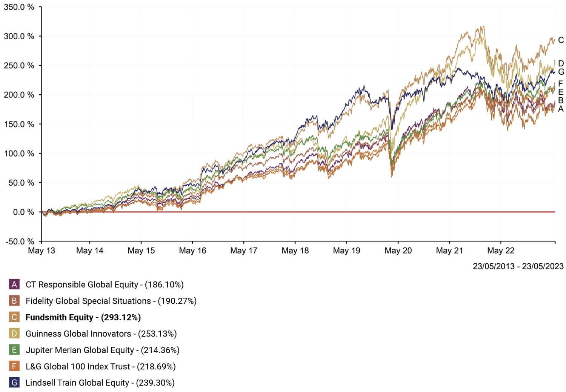The image size is (566, 392).
Task: Click the 150.0 % y-axis label
Action: [x=19, y=124]
